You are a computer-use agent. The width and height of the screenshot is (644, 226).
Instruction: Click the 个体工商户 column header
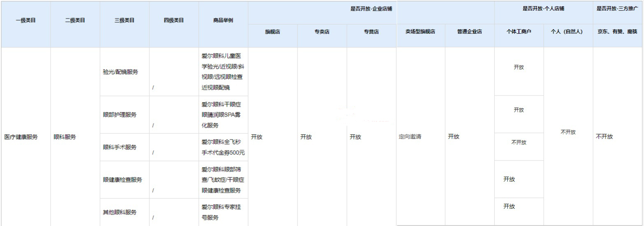click(x=519, y=32)
